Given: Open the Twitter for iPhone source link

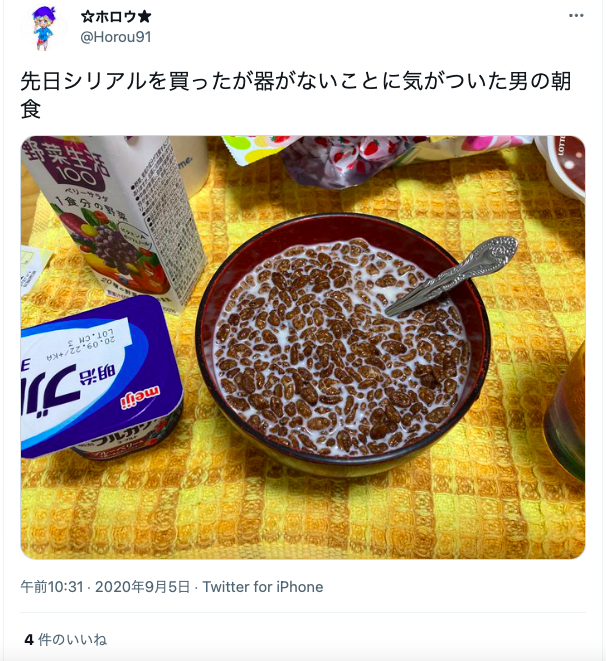Looking at the screenshot, I should pos(263,587).
